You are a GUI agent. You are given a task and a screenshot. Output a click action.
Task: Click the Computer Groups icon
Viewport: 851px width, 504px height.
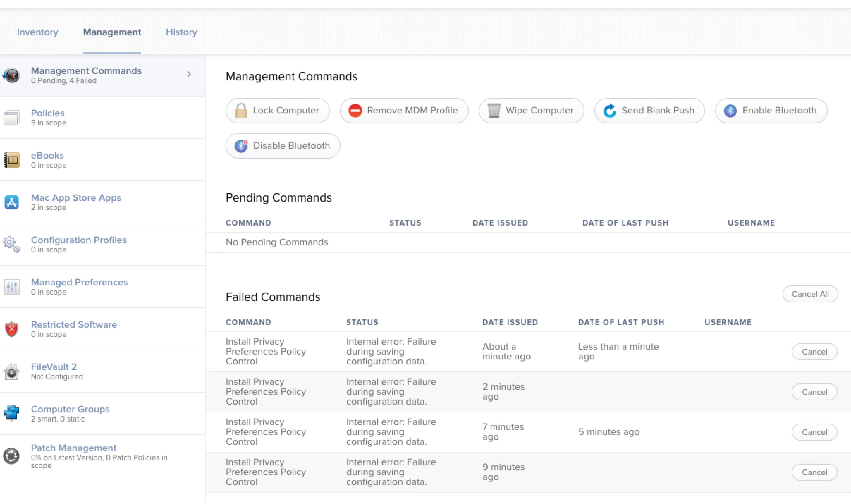11,413
